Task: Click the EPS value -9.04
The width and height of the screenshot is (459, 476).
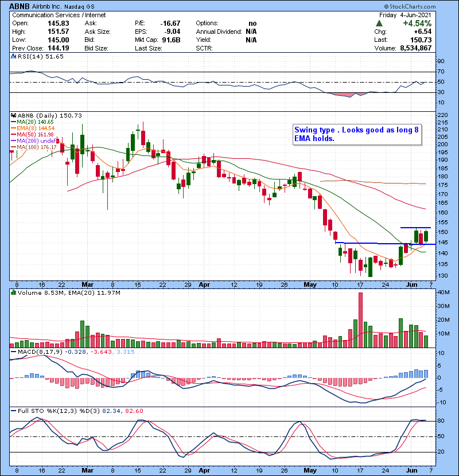Action: point(173,32)
